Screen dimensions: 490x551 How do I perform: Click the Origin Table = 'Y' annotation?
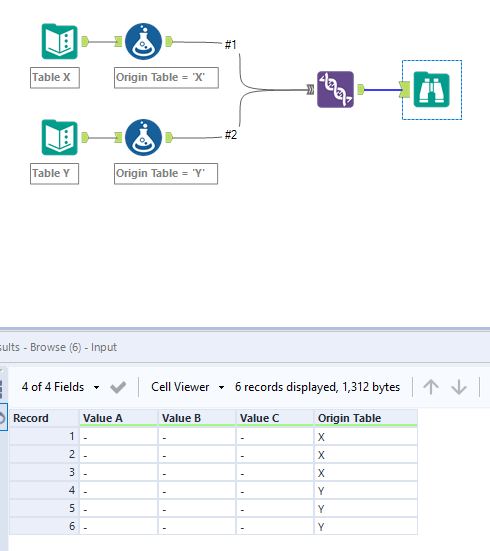pos(166,174)
